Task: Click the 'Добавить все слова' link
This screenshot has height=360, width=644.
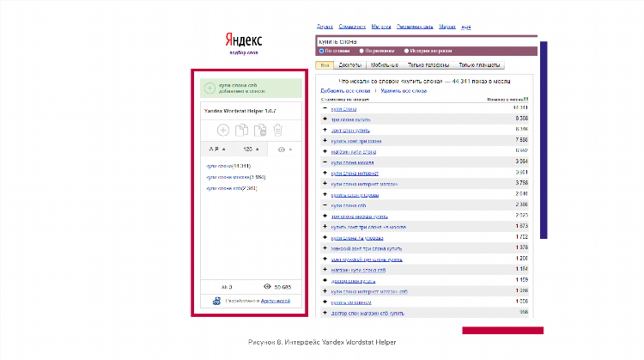Action: [x=345, y=91]
